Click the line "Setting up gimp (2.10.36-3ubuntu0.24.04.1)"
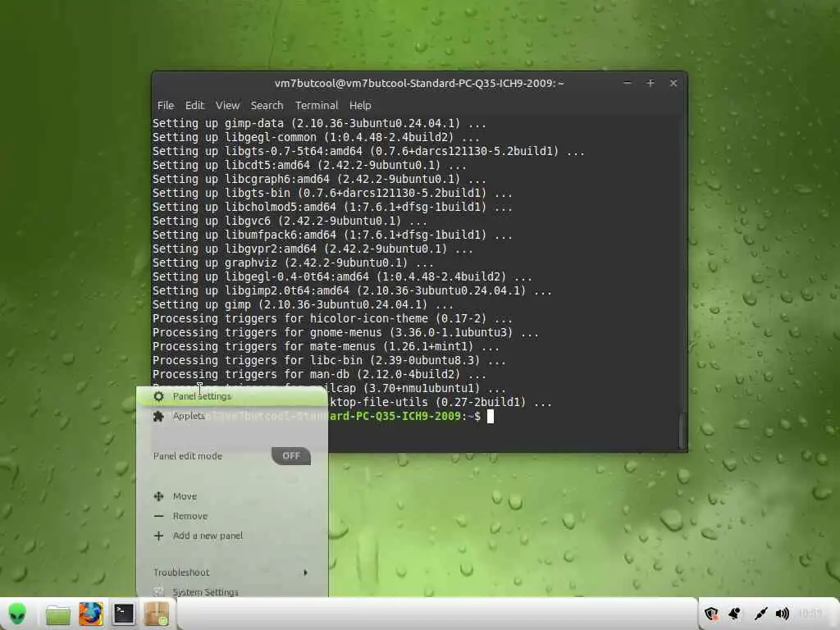Image resolution: width=840 pixels, height=630 pixels. point(304,305)
